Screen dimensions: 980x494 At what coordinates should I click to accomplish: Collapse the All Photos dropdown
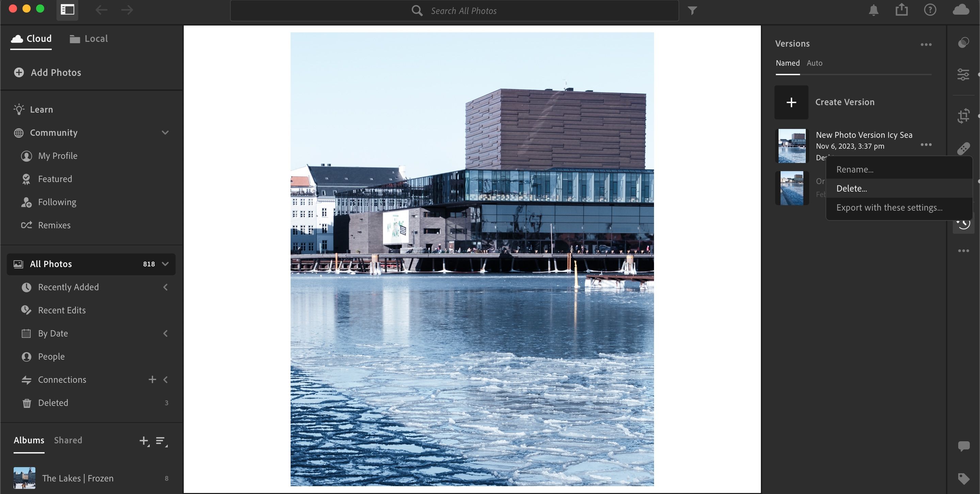164,264
